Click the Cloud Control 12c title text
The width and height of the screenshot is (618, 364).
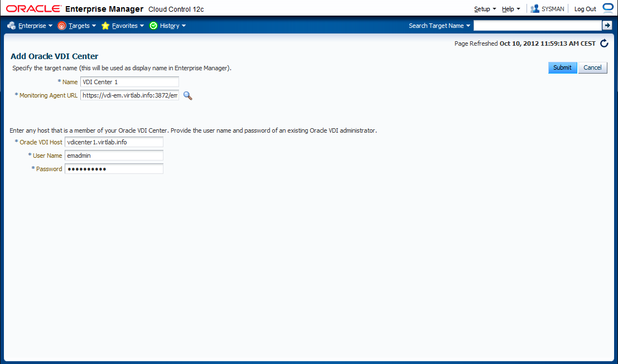[176, 9]
